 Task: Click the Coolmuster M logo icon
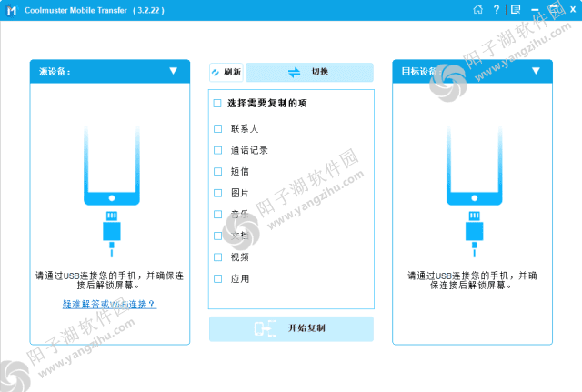pyautogui.click(x=12, y=10)
